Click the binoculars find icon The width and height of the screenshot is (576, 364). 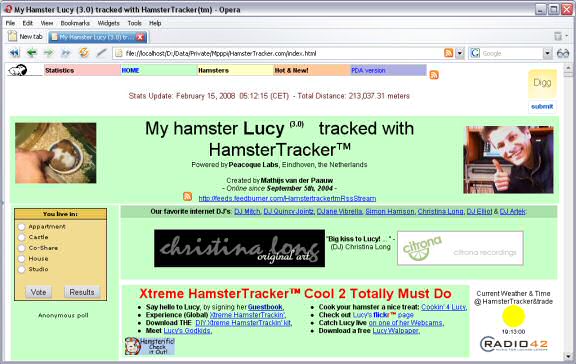click(x=563, y=54)
